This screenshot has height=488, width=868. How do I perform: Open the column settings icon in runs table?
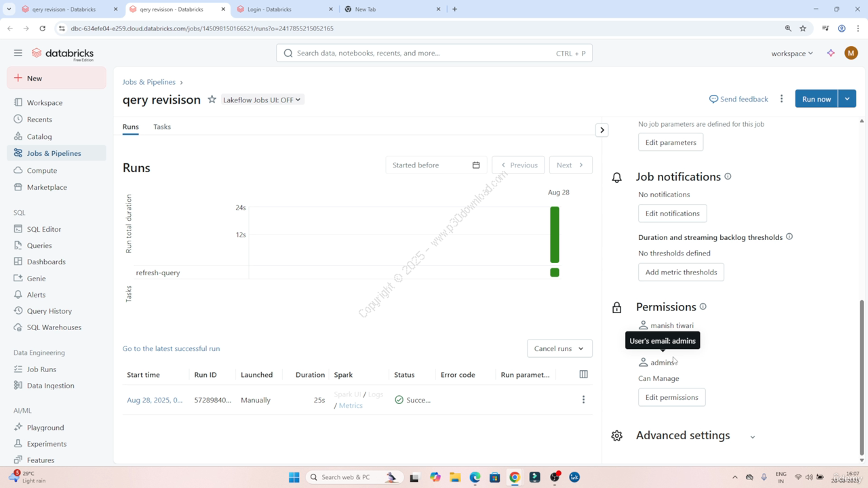click(583, 374)
